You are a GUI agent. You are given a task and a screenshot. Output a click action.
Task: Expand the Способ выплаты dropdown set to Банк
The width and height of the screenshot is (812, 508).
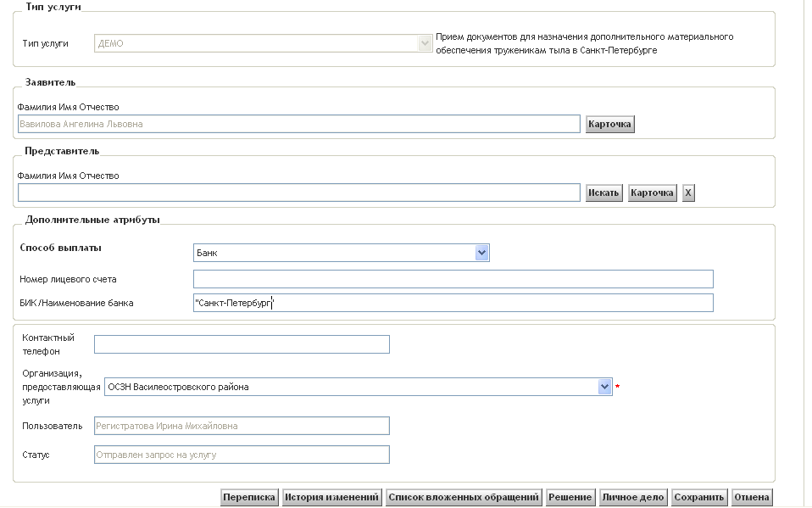coord(342,253)
